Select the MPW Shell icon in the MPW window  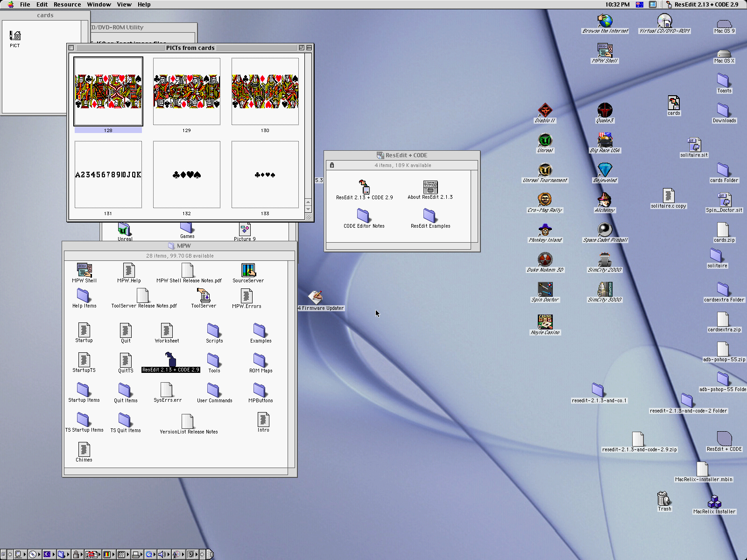point(85,270)
